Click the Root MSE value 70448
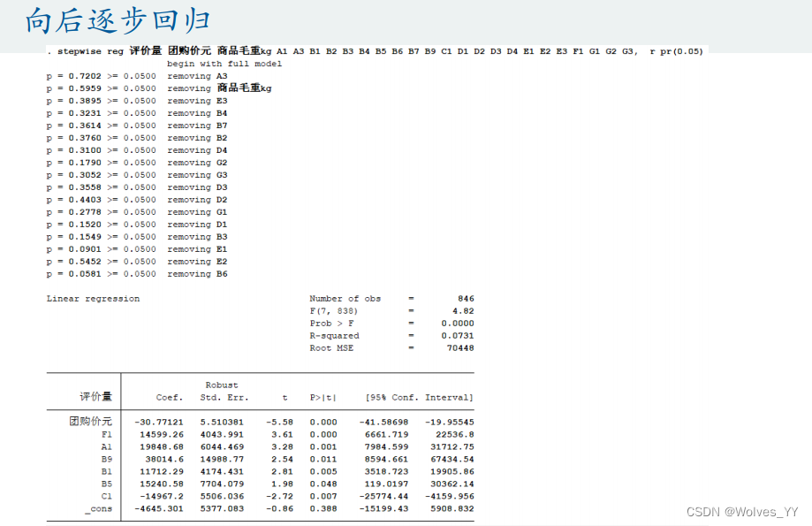 pyautogui.click(x=460, y=348)
